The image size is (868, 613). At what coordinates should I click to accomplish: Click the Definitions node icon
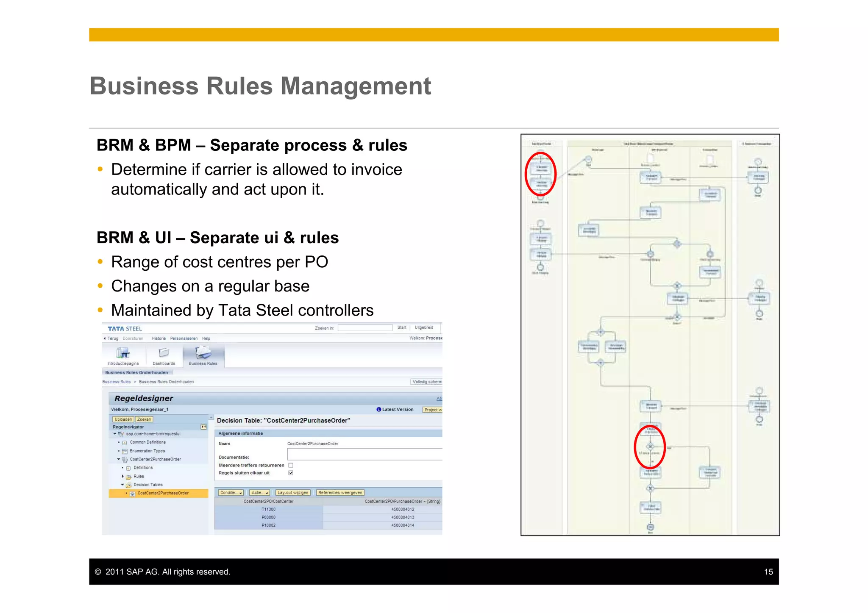[x=128, y=468]
